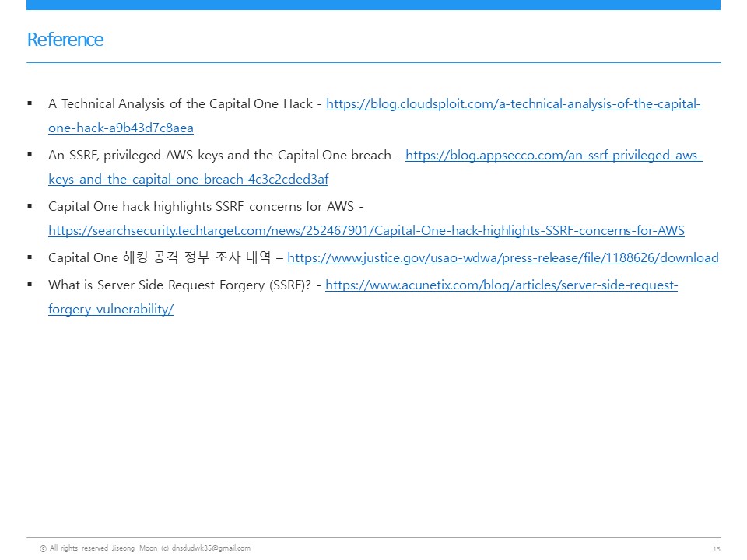Viewport: 747px width, 560px height.
Task: Select text 'A Technical Analysis of the Capital One Hack'
Action: pos(180,103)
